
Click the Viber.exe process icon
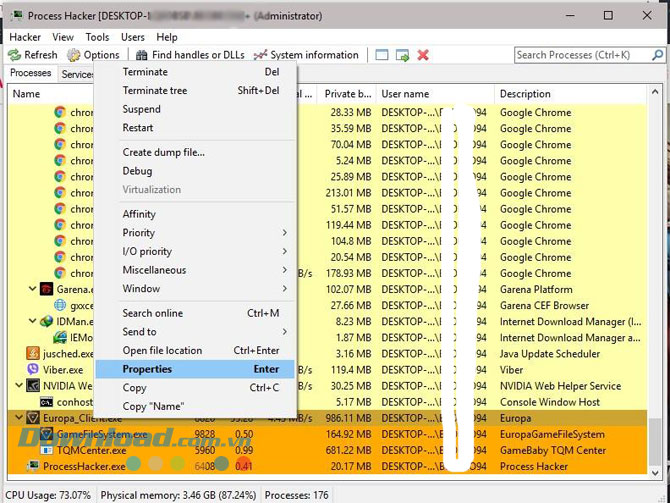32,370
